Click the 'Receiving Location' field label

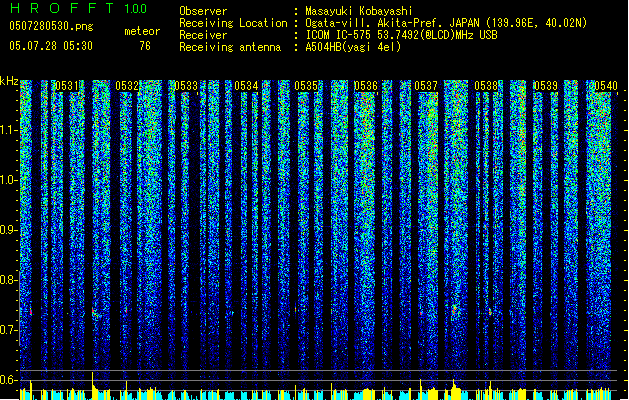tap(233, 23)
